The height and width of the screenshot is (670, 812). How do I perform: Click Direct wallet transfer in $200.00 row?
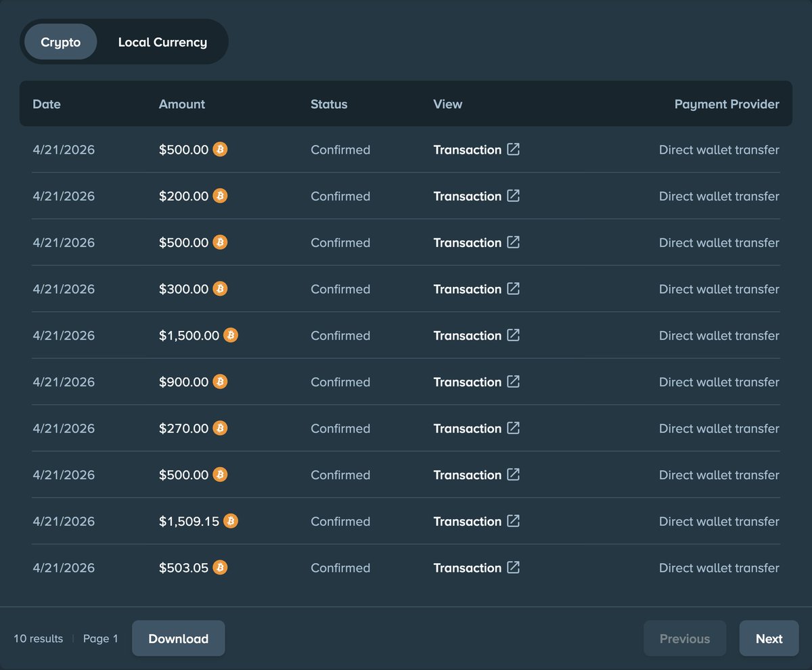click(719, 196)
